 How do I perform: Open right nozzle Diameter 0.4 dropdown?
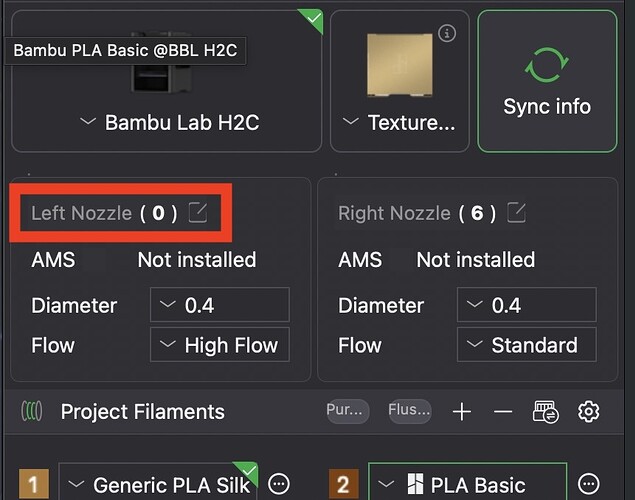[526, 305]
